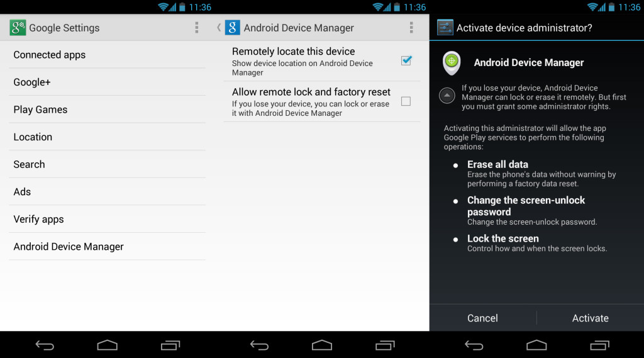This screenshot has width=644, height=358.
Task: Select the Search settings entry
Action: [107, 164]
